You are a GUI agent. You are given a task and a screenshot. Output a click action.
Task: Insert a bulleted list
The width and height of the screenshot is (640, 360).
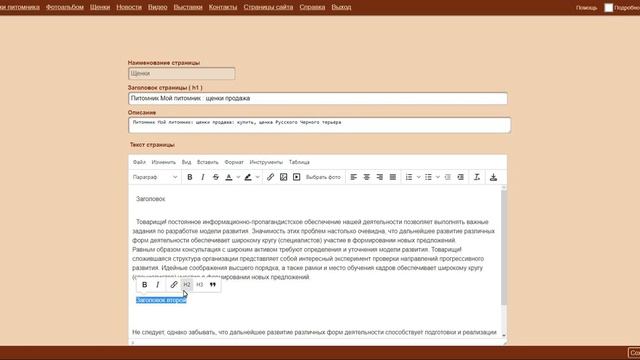pos(428,177)
